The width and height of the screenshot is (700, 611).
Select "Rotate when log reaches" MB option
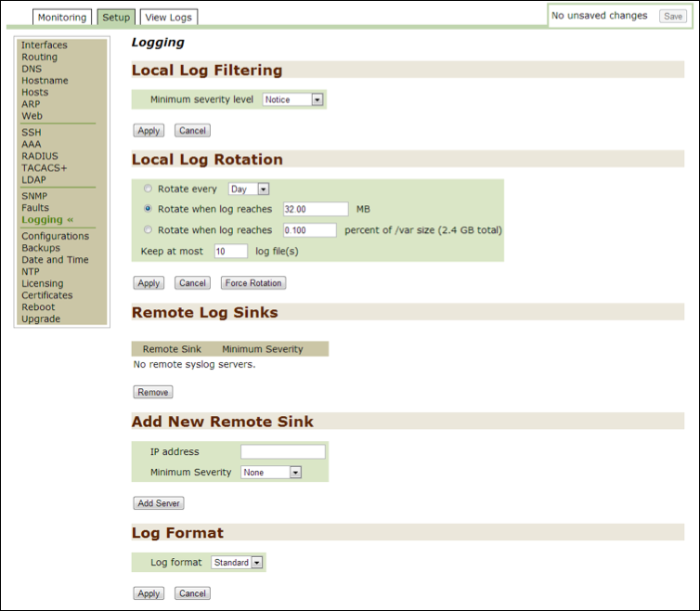click(148, 209)
